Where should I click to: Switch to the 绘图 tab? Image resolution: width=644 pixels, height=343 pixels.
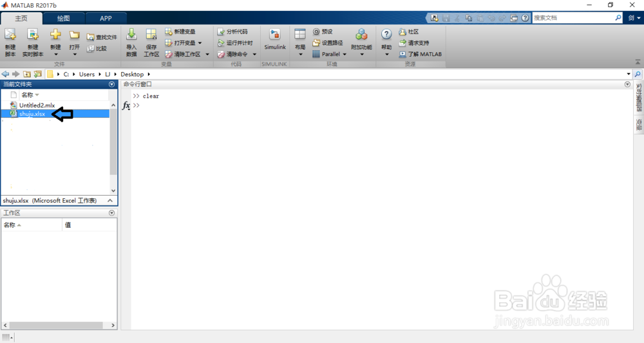pos(64,19)
